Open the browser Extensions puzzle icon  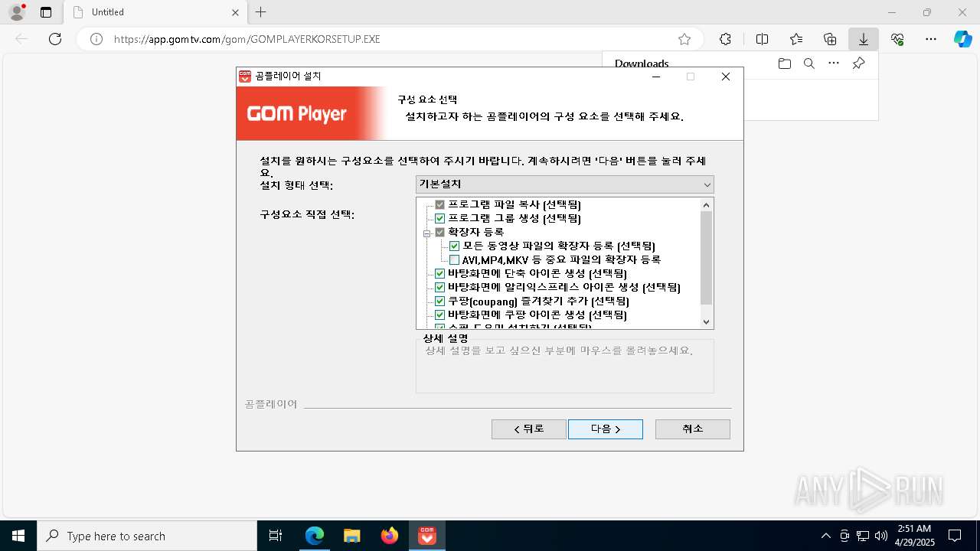pyautogui.click(x=725, y=39)
